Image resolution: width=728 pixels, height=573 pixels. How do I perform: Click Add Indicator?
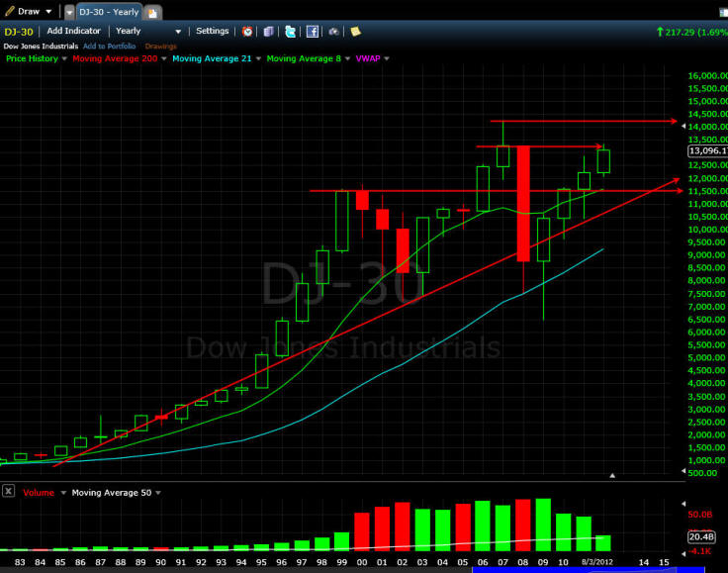(73, 31)
